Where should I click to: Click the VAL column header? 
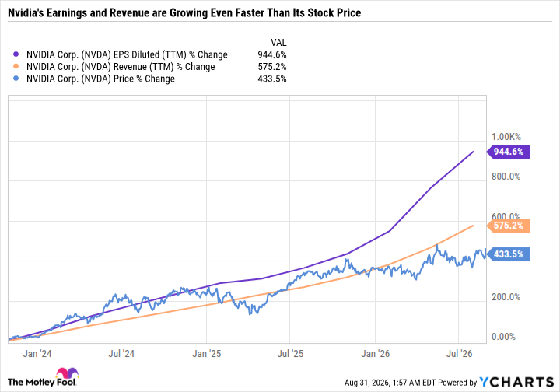click(278, 43)
